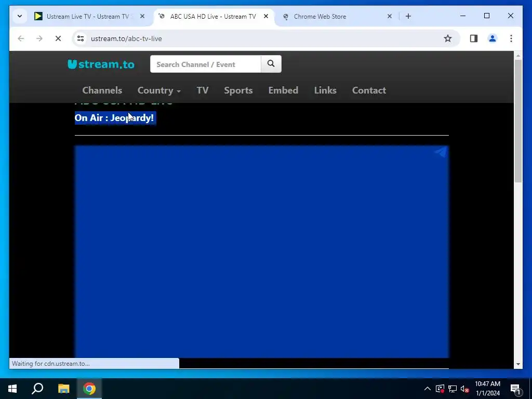
Task: Expand the Country dropdown menu
Action: [x=159, y=90]
